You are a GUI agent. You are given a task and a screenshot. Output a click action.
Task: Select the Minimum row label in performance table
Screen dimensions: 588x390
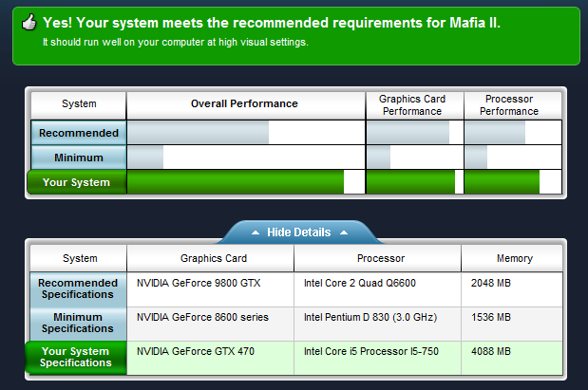point(79,158)
